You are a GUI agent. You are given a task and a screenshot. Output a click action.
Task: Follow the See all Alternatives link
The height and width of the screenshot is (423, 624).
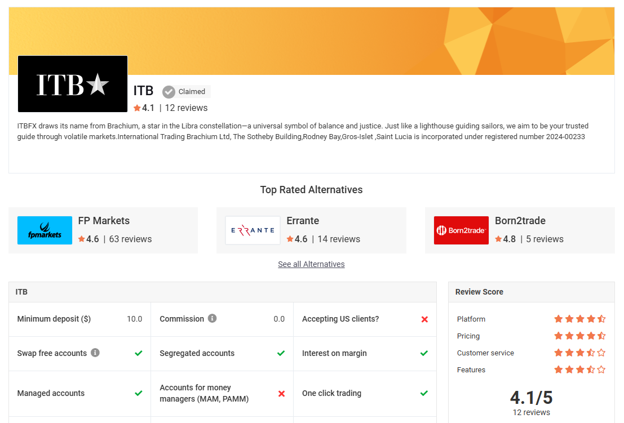pyautogui.click(x=311, y=264)
